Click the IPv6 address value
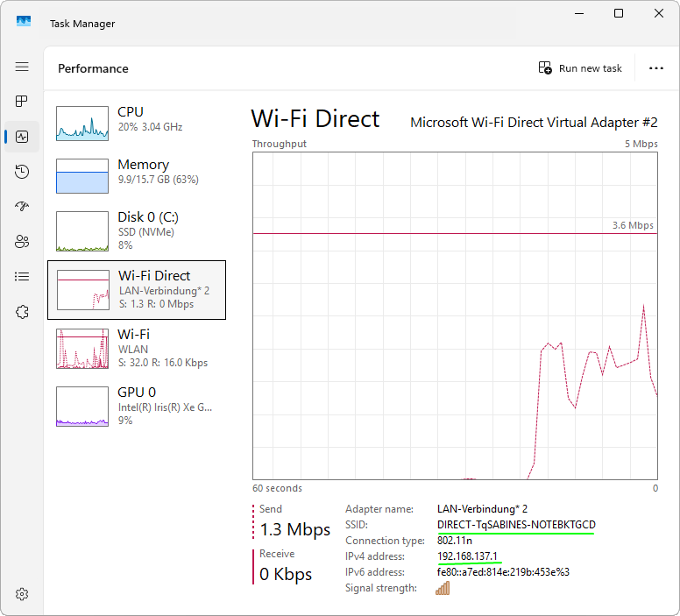This screenshot has width=680, height=616. point(503,572)
